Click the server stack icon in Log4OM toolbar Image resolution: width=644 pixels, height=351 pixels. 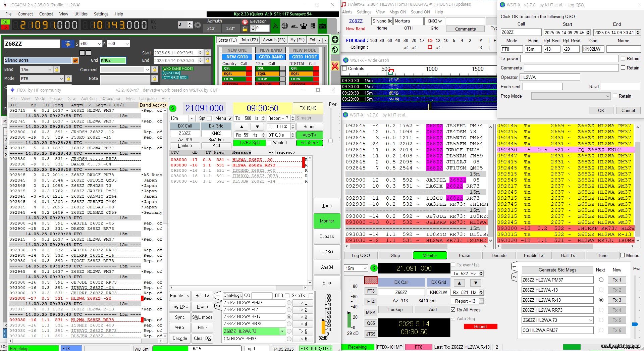tap(313, 26)
